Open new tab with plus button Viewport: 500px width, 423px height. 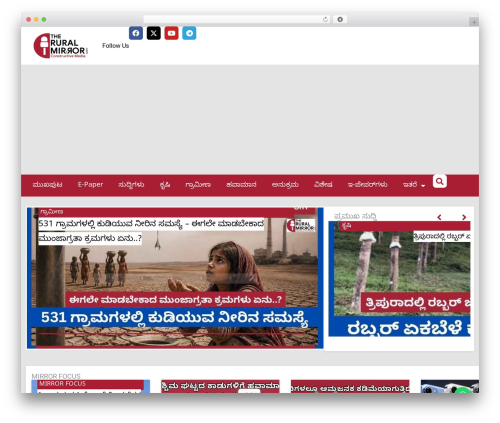point(474,22)
